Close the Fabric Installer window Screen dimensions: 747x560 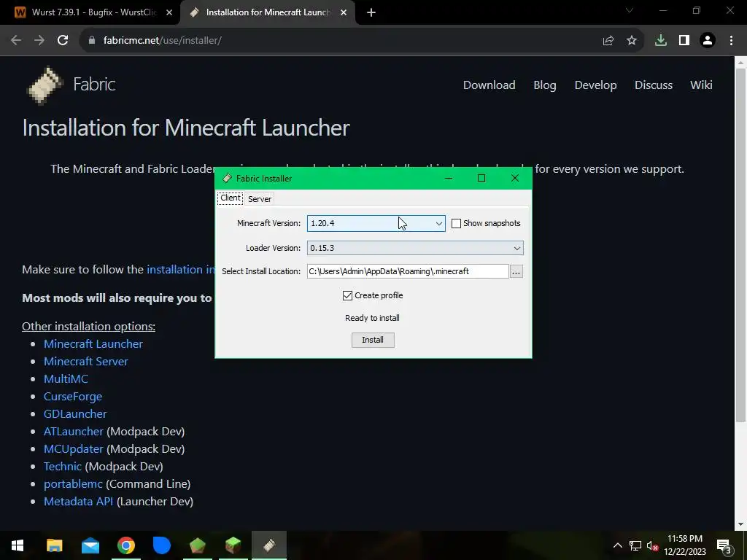[x=515, y=179]
